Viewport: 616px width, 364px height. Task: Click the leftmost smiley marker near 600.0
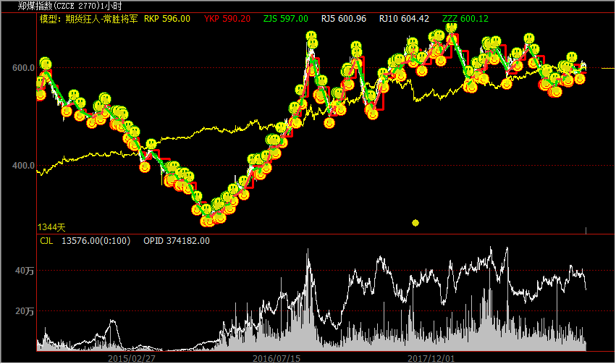tap(45, 64)
